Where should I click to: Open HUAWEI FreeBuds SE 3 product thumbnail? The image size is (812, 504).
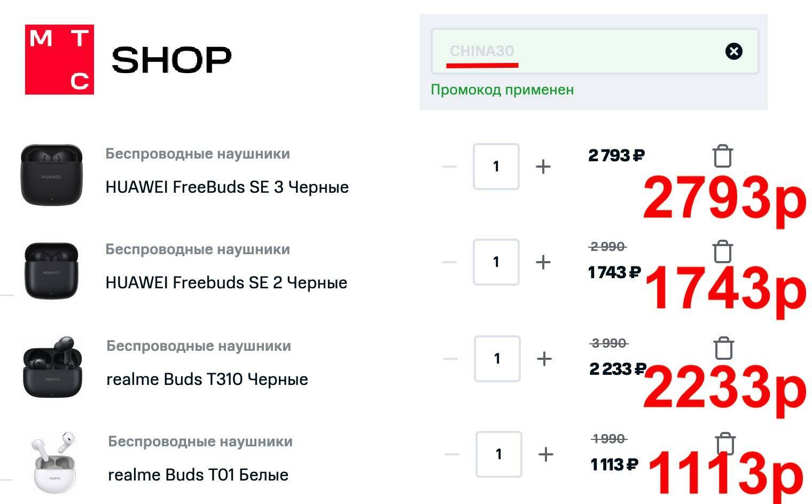click(52, 175)
